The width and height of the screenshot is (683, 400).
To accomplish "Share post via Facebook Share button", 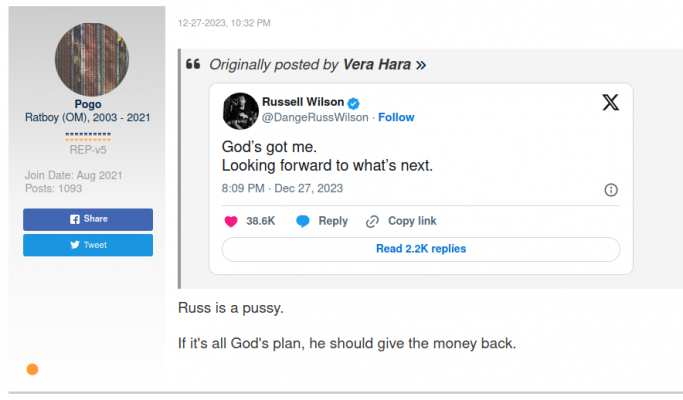I will click(x=88, y=219).
